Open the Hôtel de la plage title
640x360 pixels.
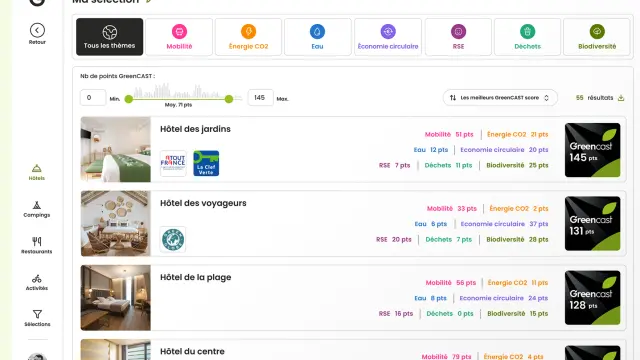[x=196, y=278]
